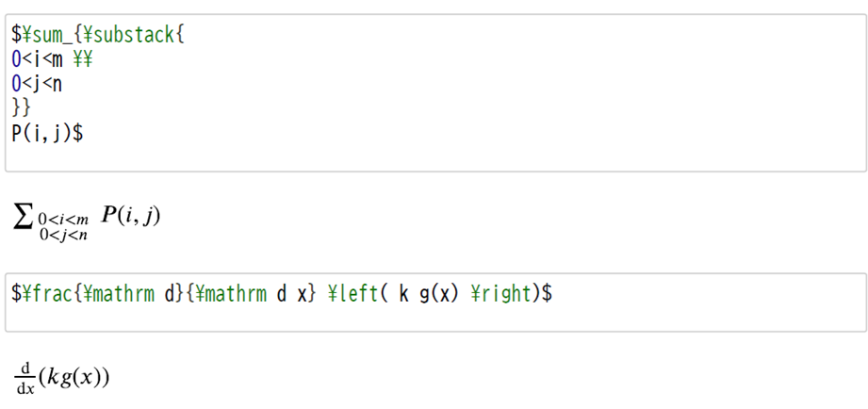This screenshot has height=409, width=868.
Task: Focus the second code cell containing \frac
Action: click(x=435, y=303)
